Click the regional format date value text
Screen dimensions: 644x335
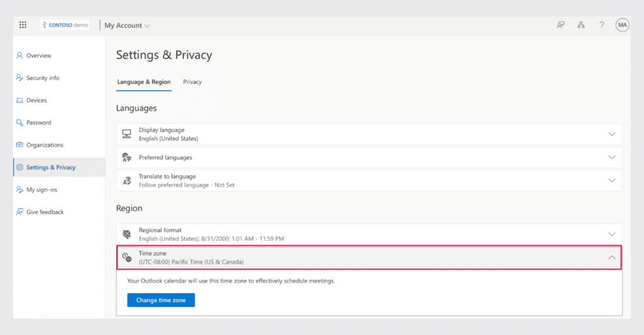point(211,239)
